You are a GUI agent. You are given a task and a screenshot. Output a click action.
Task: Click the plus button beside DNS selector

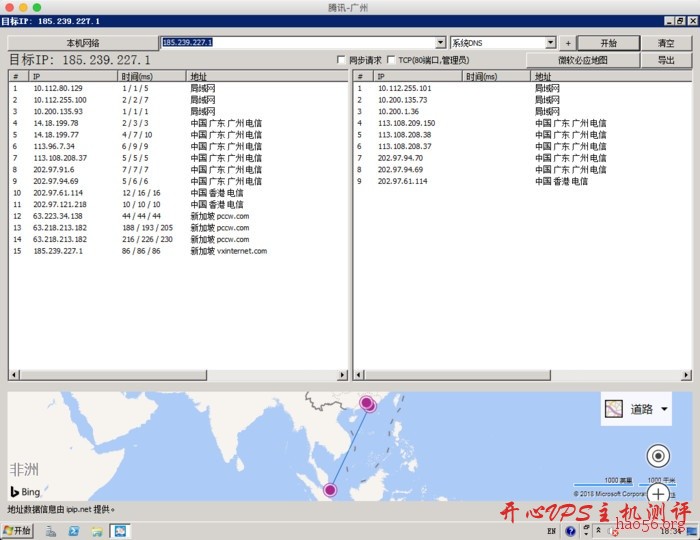pyautogui.click(x=568, y=43)
